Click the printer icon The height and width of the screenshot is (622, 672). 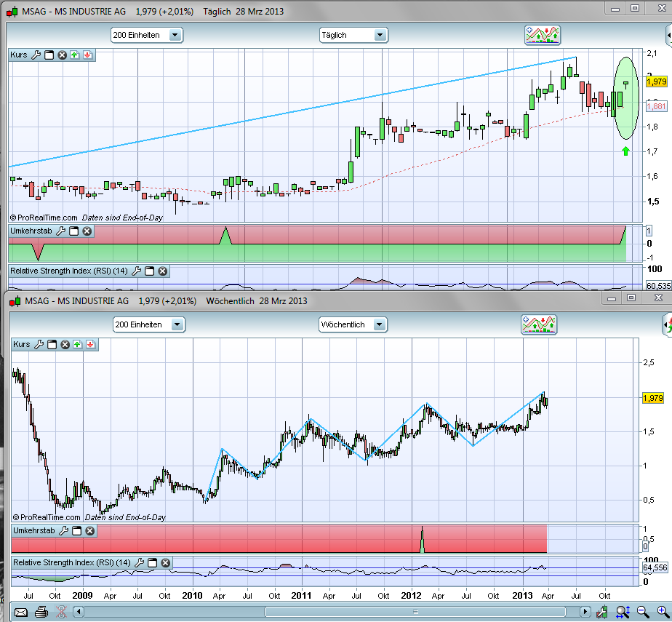tap(41, 612)
